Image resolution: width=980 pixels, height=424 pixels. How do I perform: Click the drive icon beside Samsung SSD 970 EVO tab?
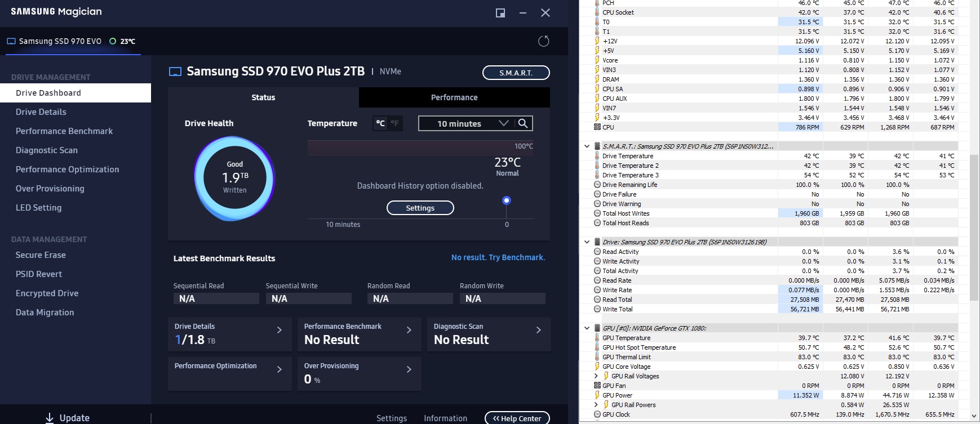[11, 41]
